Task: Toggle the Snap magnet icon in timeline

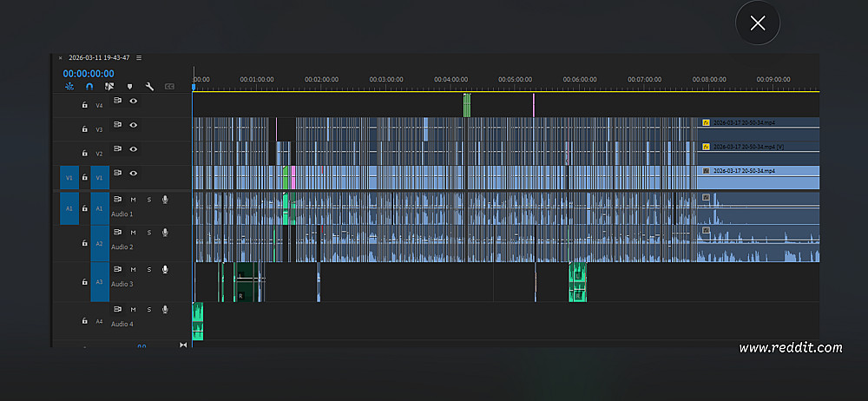Action: point(89,87)
